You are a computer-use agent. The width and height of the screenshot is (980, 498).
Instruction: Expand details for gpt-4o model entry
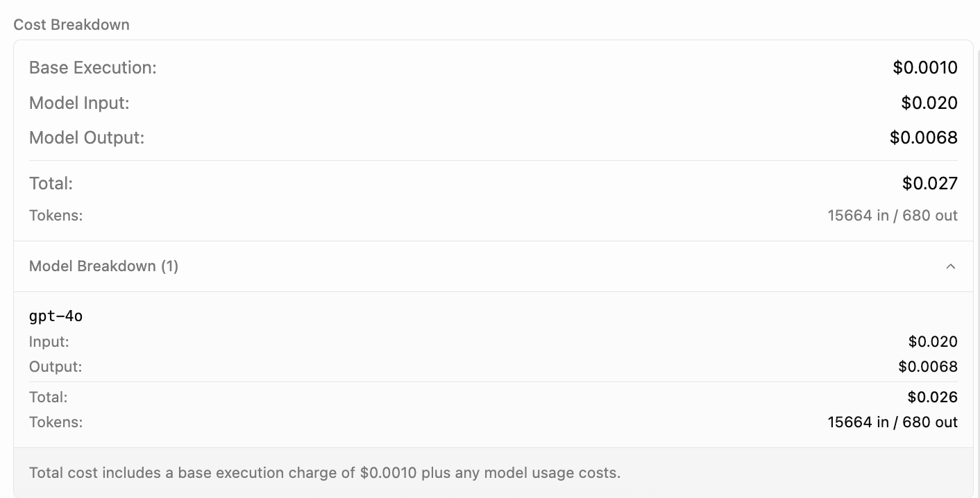click(56, 316)
